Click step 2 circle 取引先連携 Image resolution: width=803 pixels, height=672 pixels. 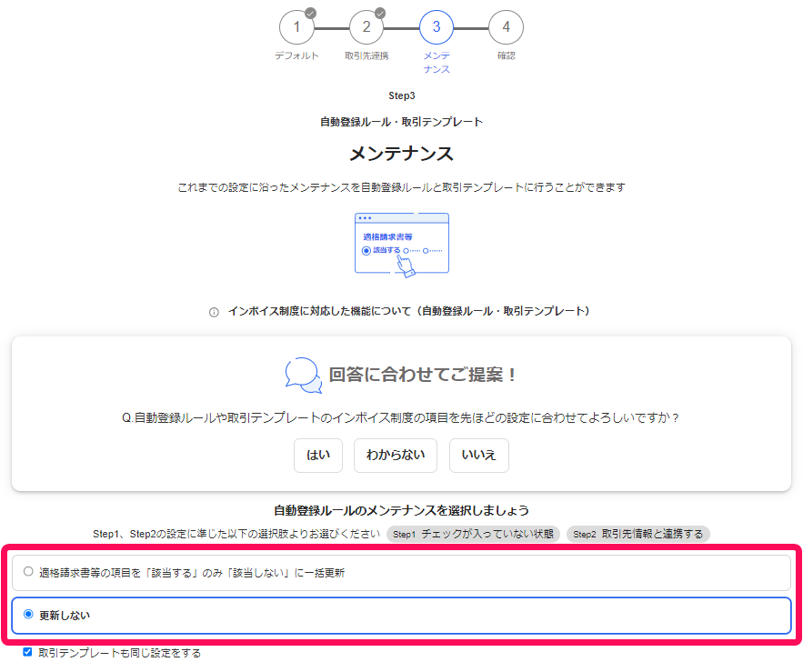click(x=366, y=27)
